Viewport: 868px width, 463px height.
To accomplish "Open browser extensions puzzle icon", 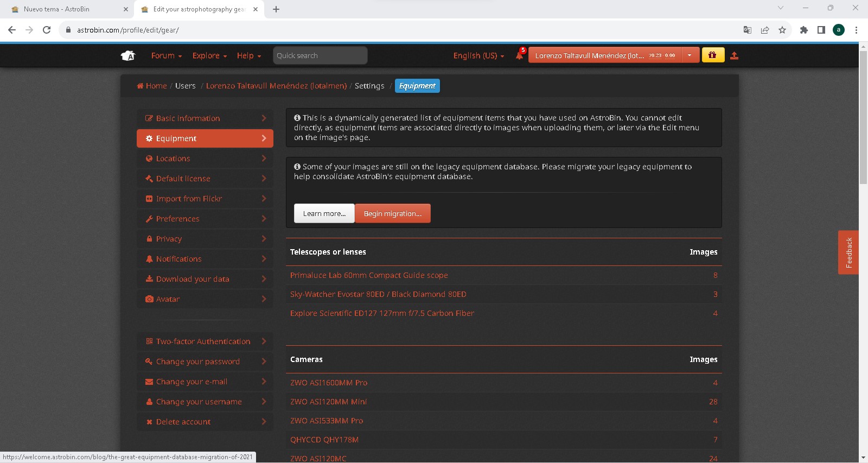I will (804, 30).
